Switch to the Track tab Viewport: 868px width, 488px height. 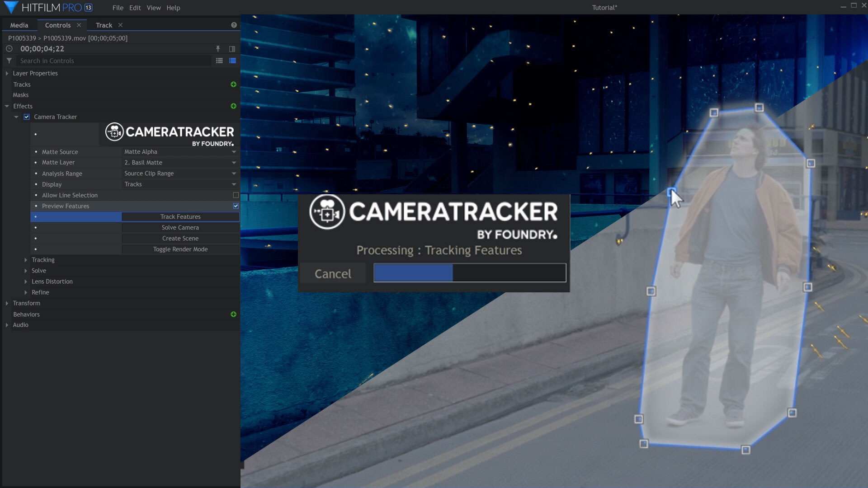[104, 25]
